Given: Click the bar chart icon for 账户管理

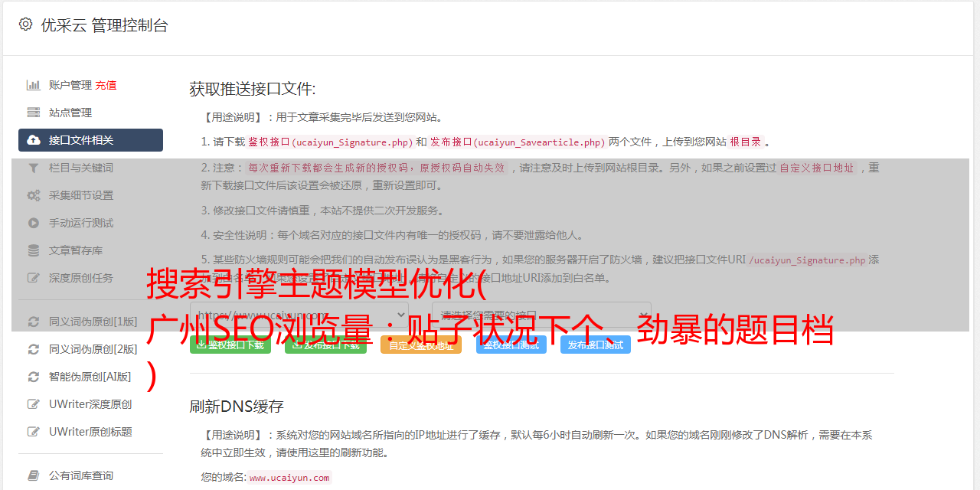Looking at the screenshot, I should (x=34, y=85).
